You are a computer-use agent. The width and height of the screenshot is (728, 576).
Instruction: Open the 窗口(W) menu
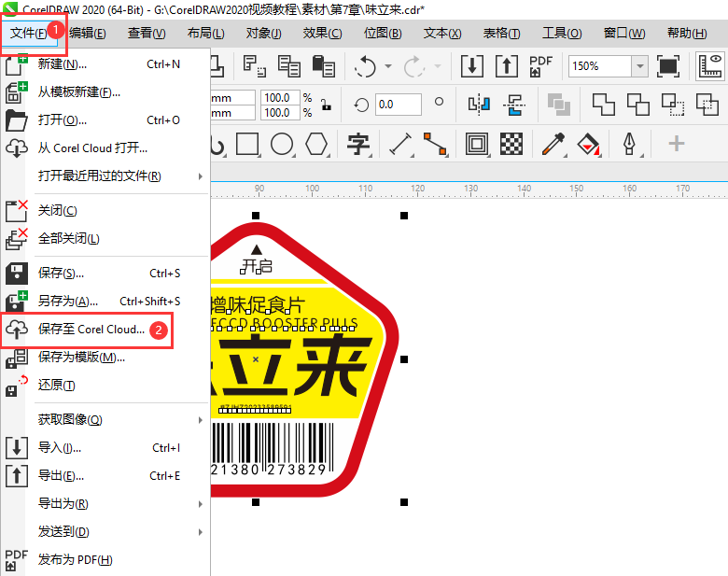624,34
